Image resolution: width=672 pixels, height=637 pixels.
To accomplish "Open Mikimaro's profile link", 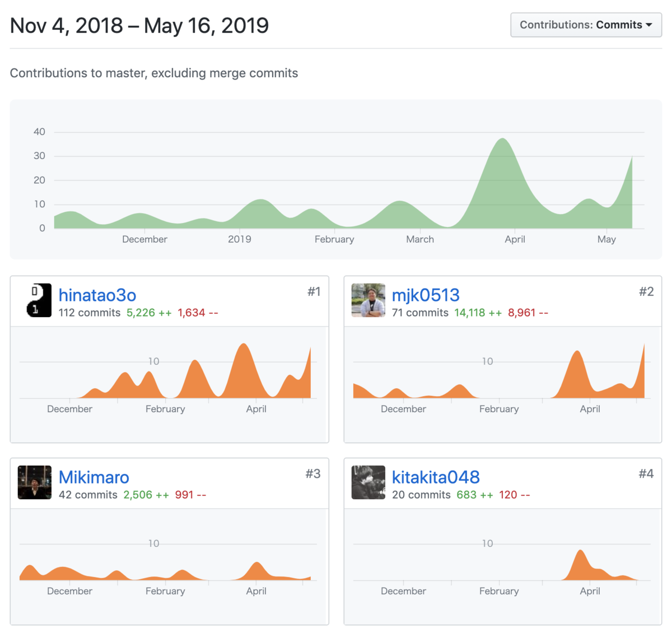I will click(94, 477).
